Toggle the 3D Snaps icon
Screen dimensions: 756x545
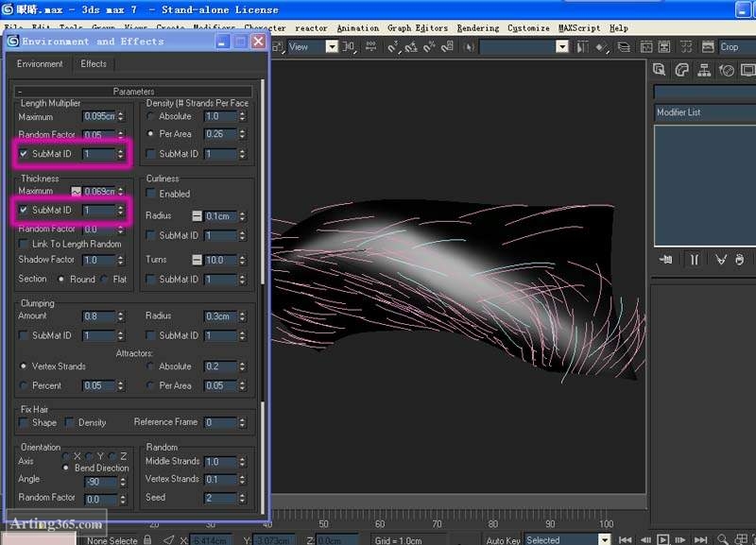click(393, 46)
